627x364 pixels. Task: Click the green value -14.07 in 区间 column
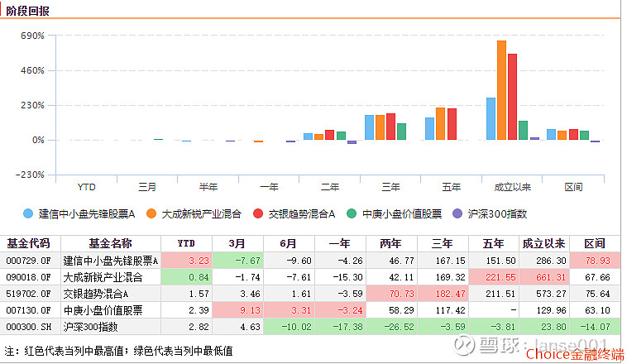595,327
